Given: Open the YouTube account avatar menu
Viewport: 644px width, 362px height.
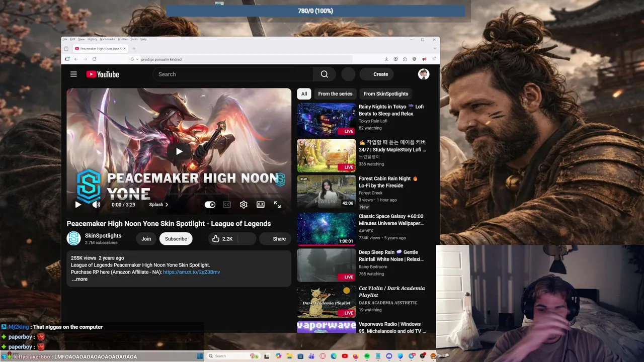Looking at the screenshot, I should (x=424, y=74).
